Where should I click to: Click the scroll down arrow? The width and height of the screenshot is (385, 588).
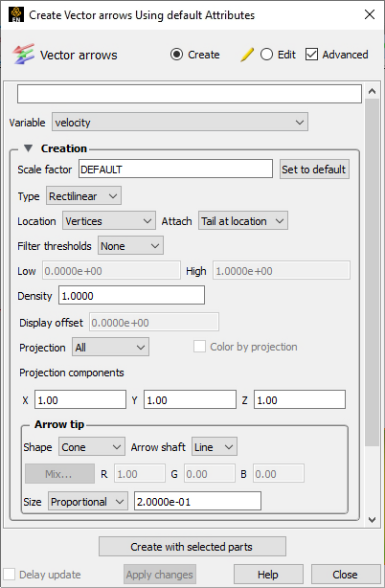[372, 520]
